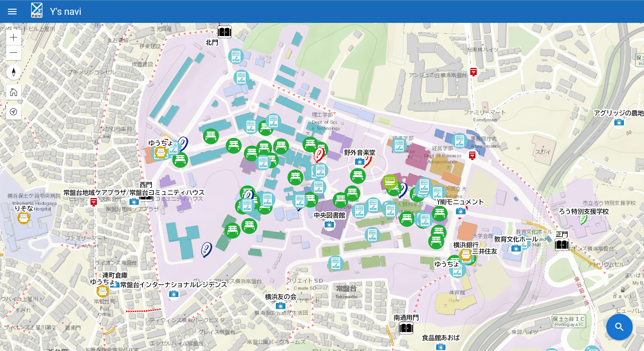Click the 常盤台インターナショナルレジデンス camera icon
The width and height of the screenshot is (644, 351).
[x=173, y=294]
